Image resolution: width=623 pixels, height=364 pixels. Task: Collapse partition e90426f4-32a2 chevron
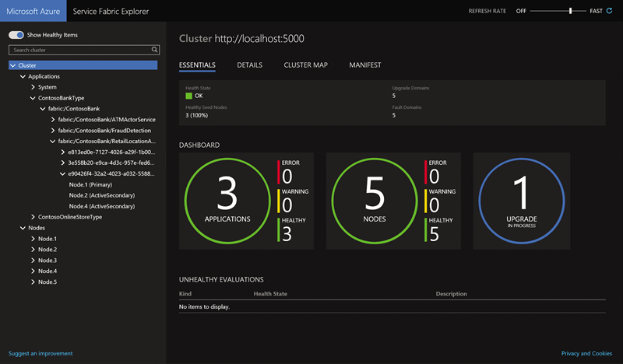tap(62, 174)
